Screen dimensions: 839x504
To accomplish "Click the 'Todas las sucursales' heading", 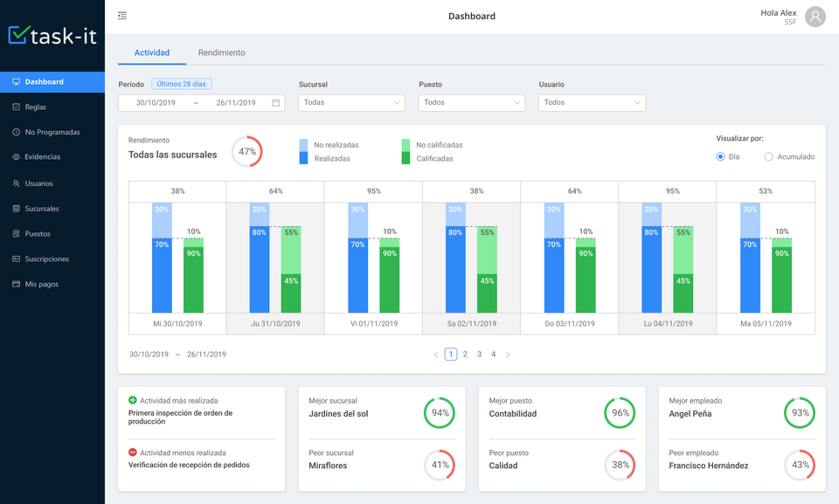I will (173, 155).
